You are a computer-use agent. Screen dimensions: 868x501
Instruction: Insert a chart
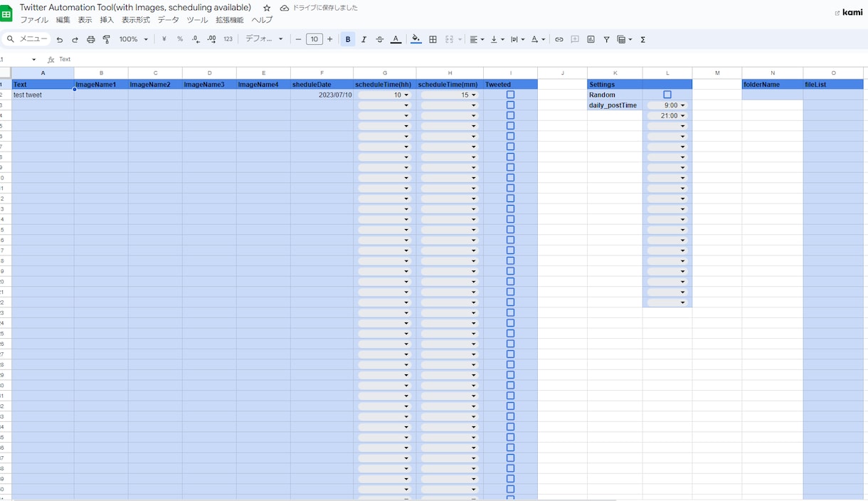pyautogui.click(x=591, y=39)
